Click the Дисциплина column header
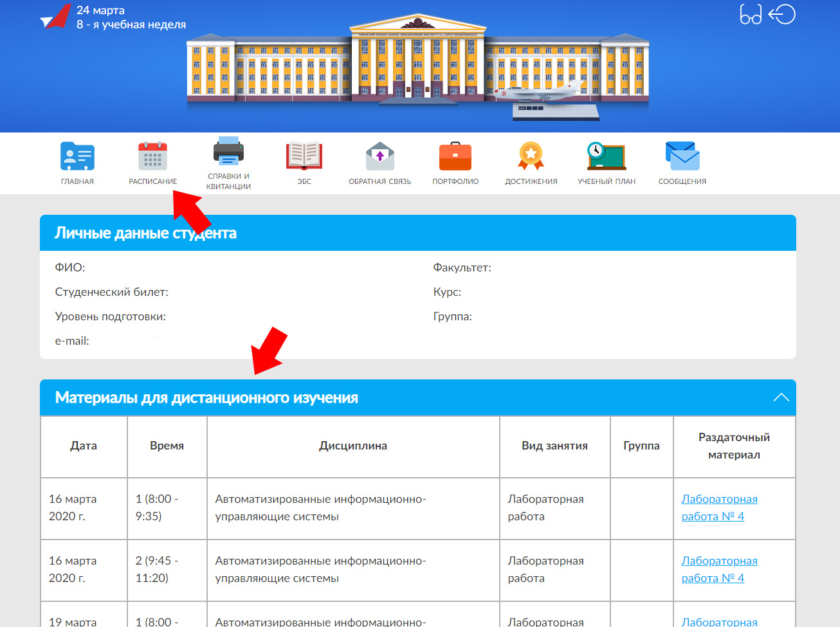The height and width of the screenshot is (627, 840). 353,446
